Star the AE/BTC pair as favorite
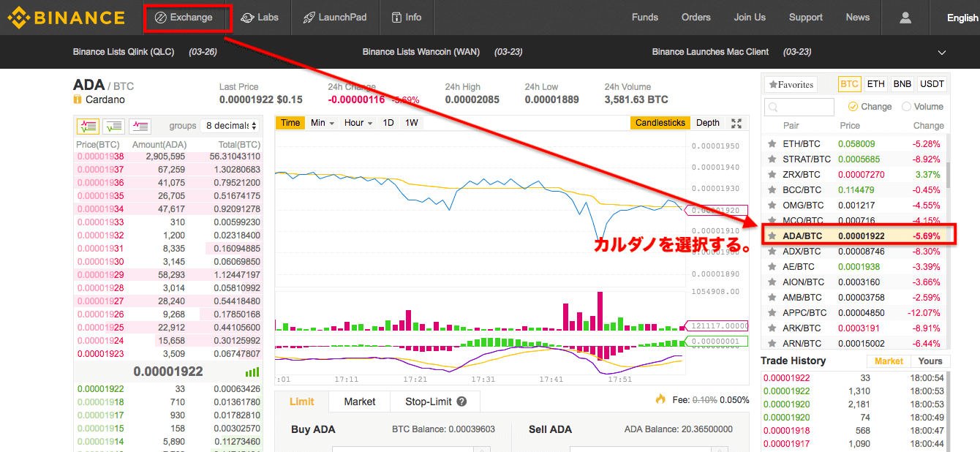 772,267
